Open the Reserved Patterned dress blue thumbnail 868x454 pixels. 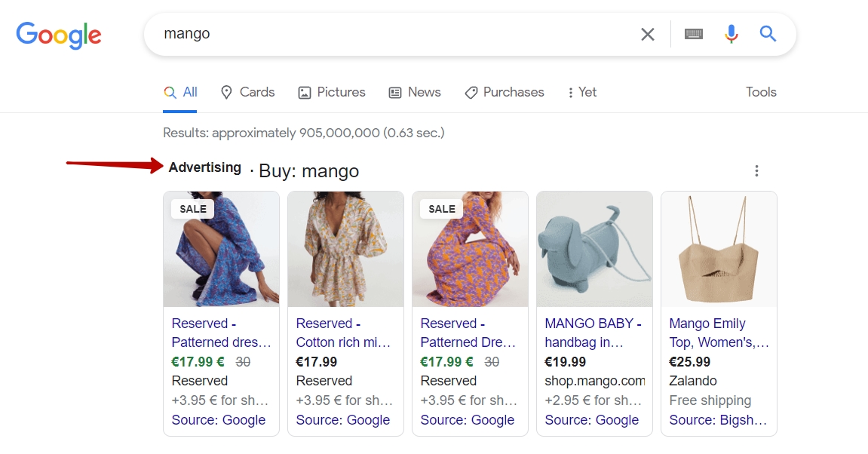point(221,249)
